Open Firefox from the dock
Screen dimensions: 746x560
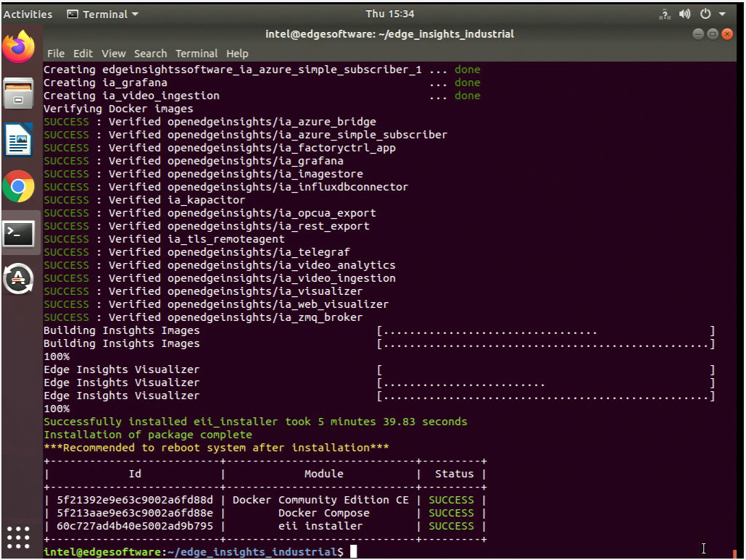coord(19,46)
